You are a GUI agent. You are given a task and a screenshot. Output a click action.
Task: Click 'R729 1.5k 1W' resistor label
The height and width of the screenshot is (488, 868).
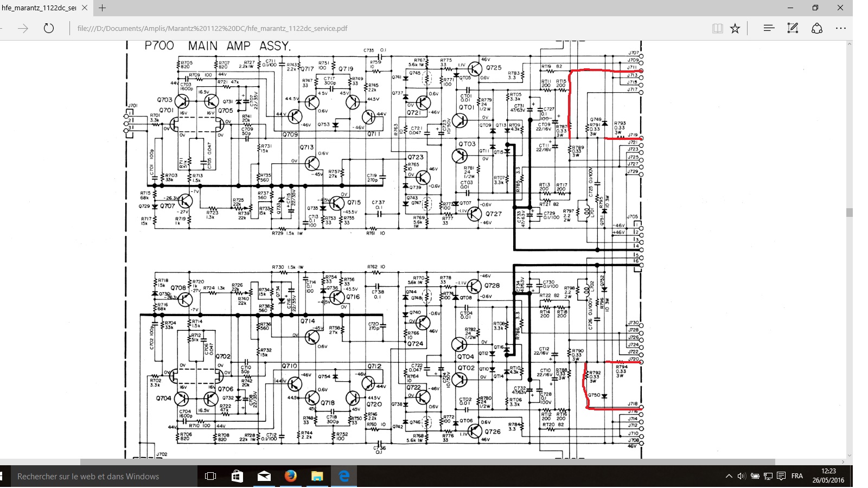(x=286, y=233)
